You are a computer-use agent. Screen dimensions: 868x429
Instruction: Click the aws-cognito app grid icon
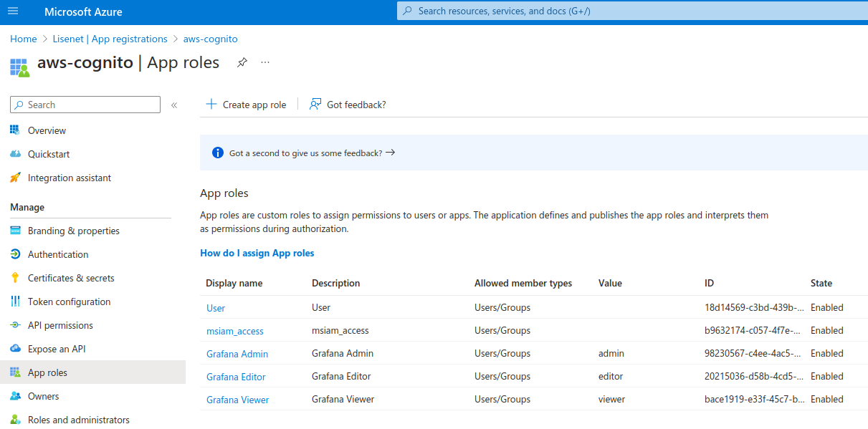[x=19, y=67]
